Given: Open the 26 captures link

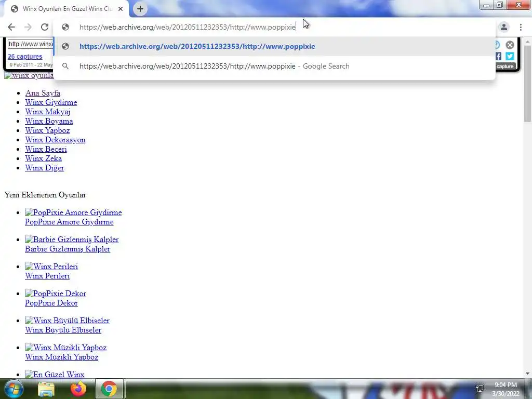Looking at the screenshot, I should [25, 56].
